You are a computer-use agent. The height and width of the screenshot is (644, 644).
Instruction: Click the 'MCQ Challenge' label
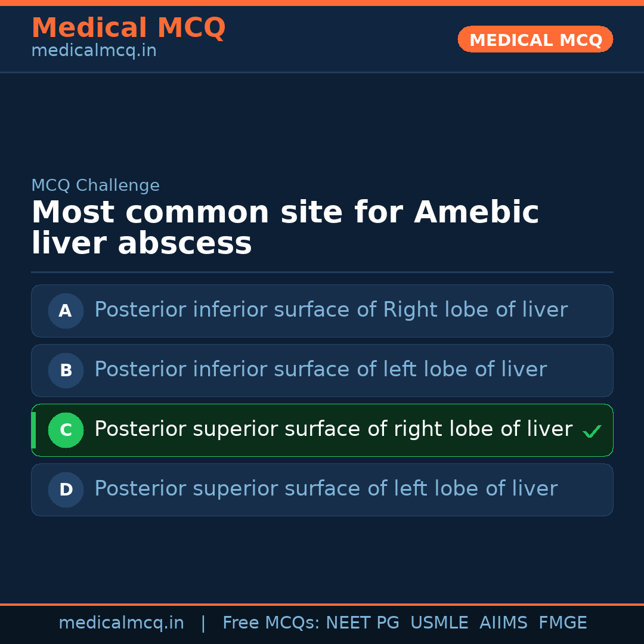coord(95,185)
